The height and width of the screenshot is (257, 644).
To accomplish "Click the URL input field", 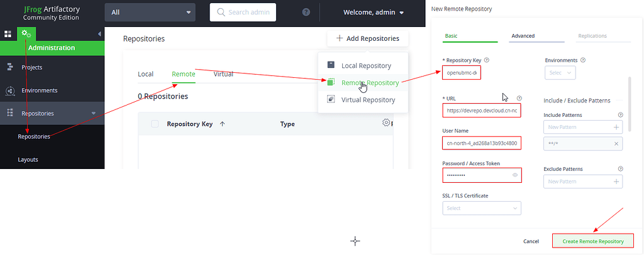I will [481, 111].
